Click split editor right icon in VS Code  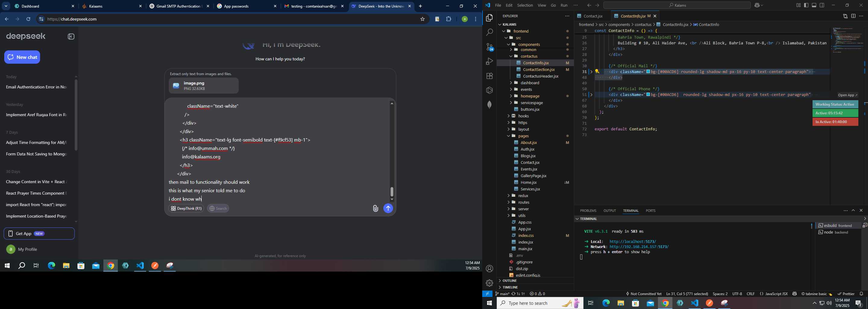tap(853, 16)
